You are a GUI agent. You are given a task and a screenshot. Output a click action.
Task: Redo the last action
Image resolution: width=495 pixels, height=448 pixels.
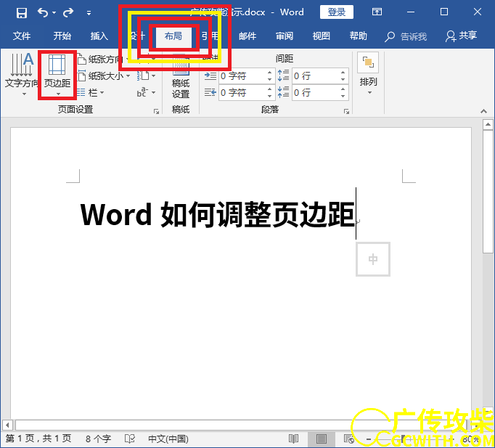click(x=68, y=12)
